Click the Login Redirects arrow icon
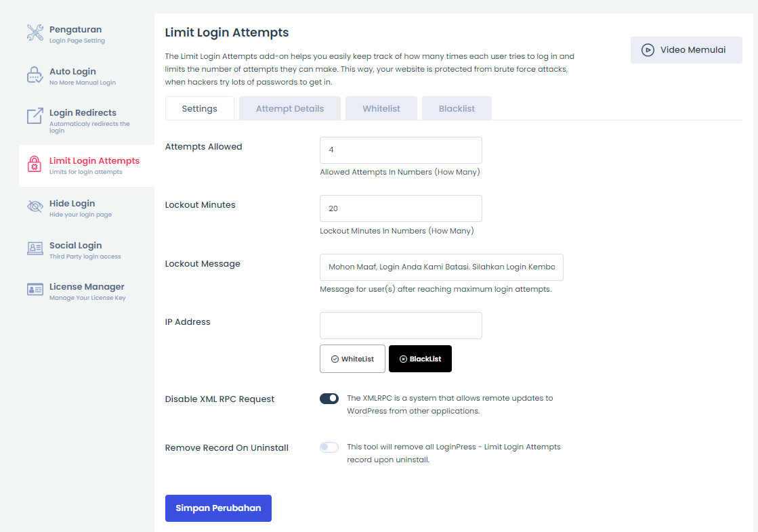Image resolution: width=758 pixels, height=532 pixels. (35, 116)
